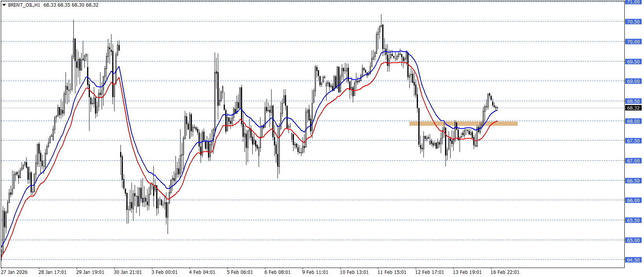Click the current price label 68.32

(633, 108)
